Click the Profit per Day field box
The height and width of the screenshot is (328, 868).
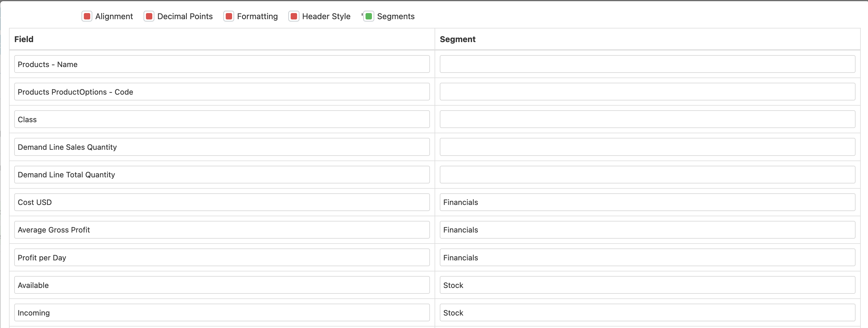pos(222,257)
